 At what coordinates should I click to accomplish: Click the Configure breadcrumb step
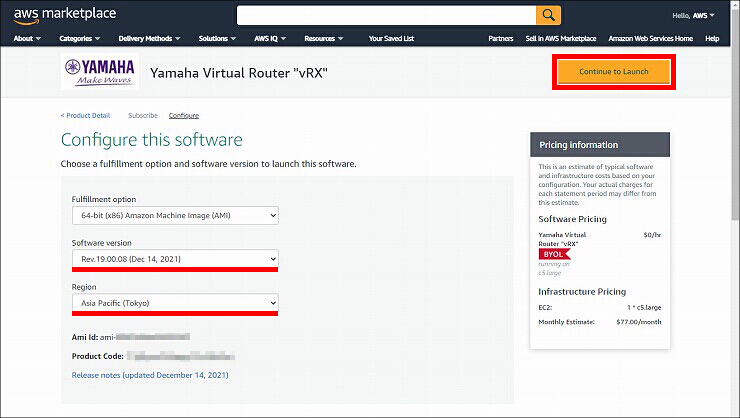(184, 116)
